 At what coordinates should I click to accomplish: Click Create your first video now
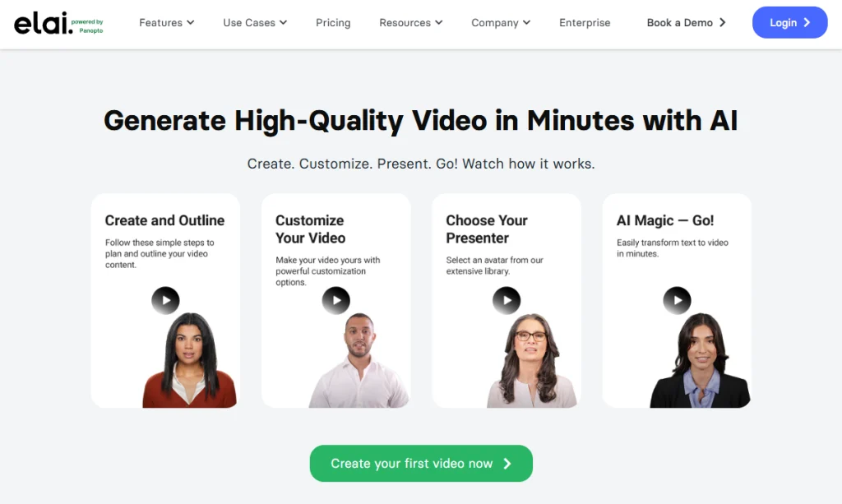point(421,463)
